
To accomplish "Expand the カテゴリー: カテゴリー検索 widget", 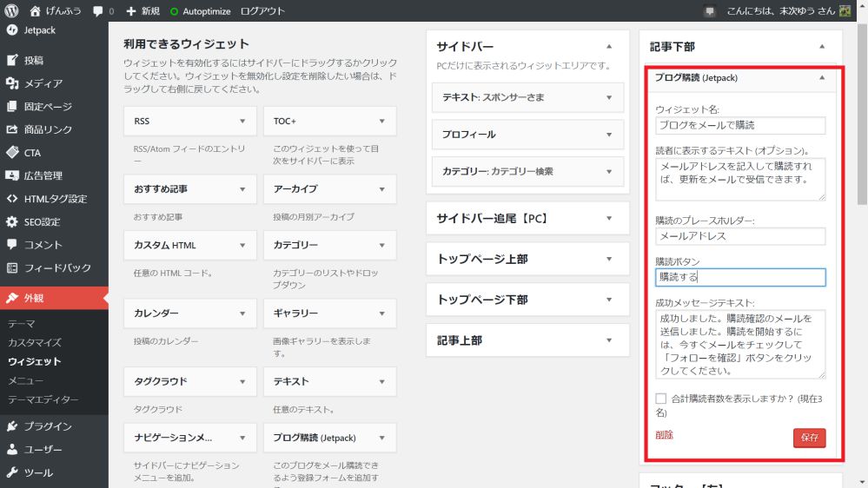I will (x=609, y=172).
